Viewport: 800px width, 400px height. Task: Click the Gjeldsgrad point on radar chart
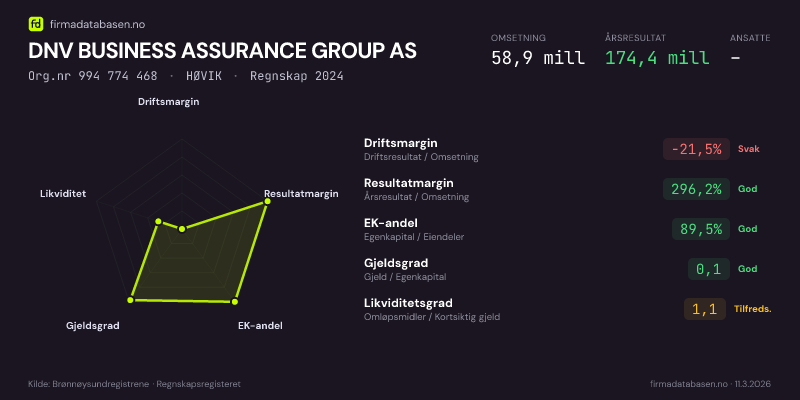point(130,300)
